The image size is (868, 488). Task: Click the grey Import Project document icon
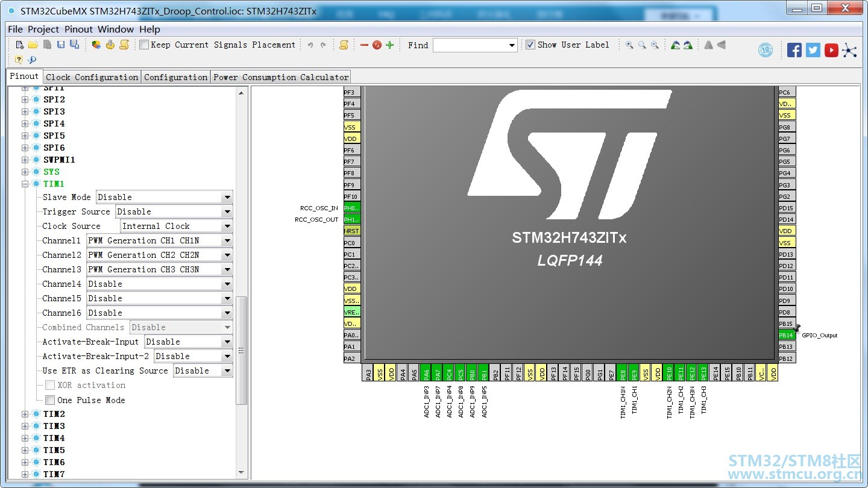[47, 45]
